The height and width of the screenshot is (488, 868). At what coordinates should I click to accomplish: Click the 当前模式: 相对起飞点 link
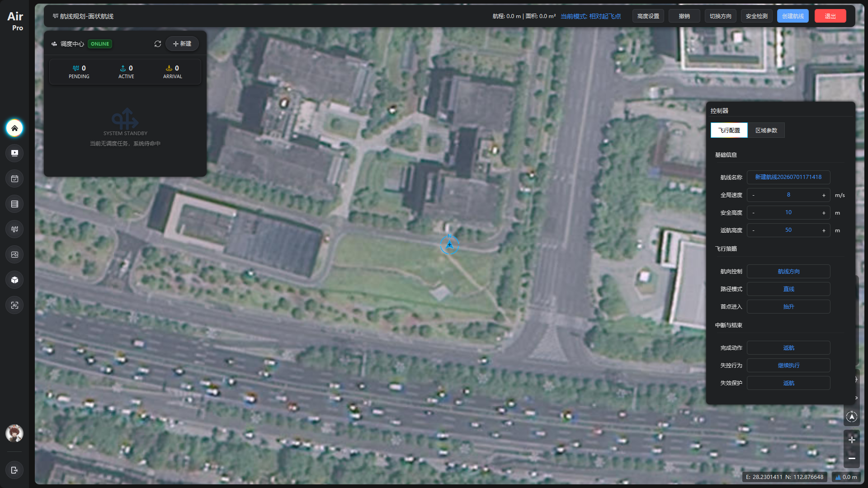coord(591,16)
